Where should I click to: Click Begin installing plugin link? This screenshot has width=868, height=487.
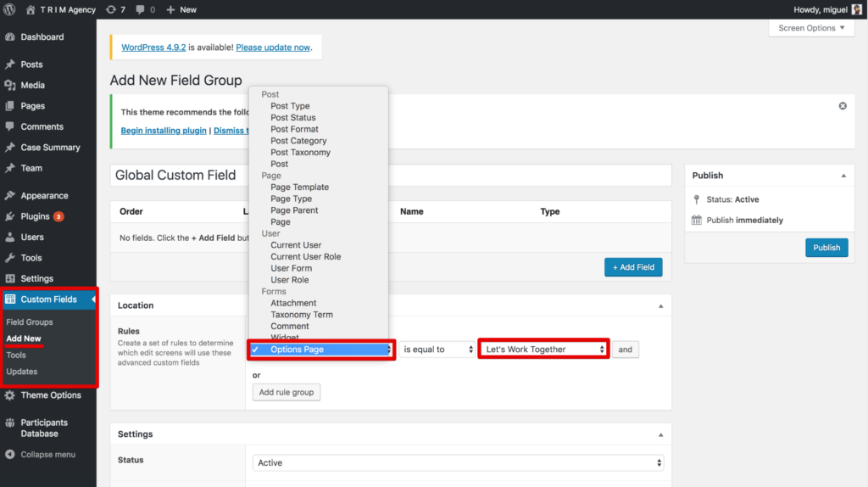pos(164,130)
